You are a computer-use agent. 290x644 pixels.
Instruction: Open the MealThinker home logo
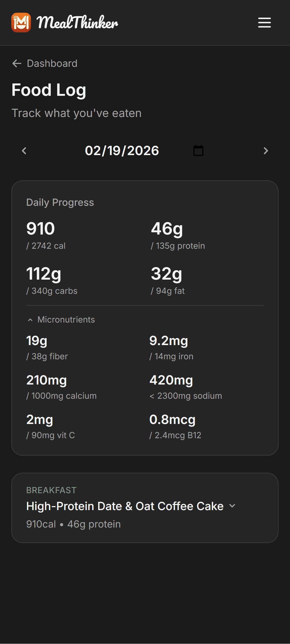pos(64,23)
